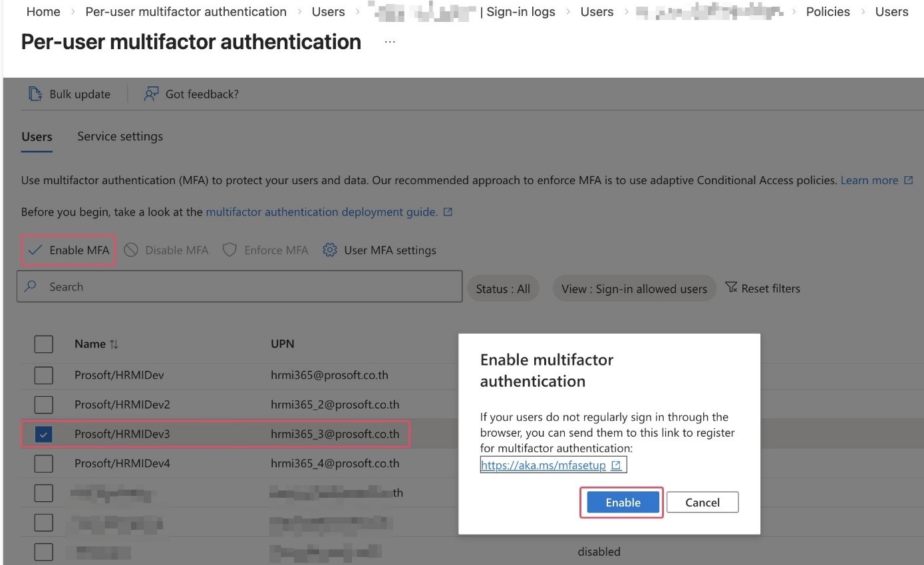This screenshot has width=924, height=565.
Task: Click the Enforce MFA shield icon
Action: pos(230,251)
